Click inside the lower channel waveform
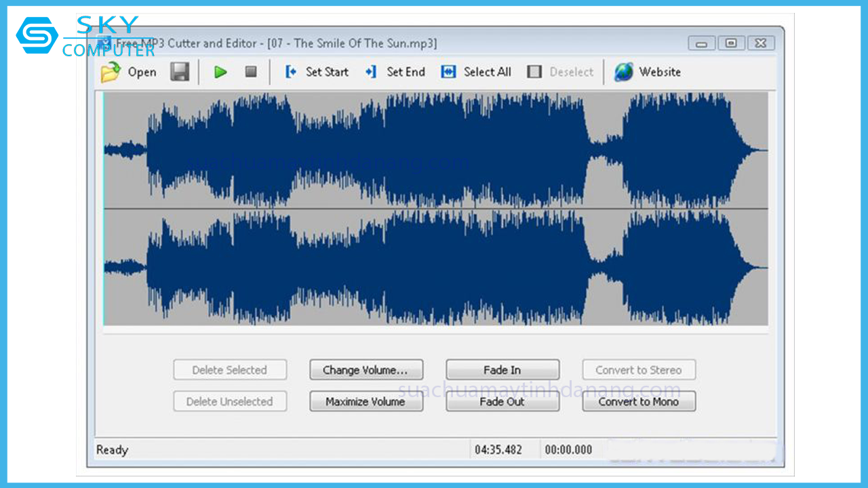The width and height of the screenshot is (868, 488). tap(435, 267)
